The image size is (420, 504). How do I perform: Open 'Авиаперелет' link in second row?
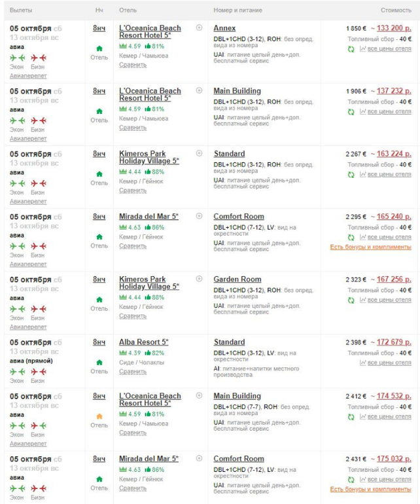point(28,139)
